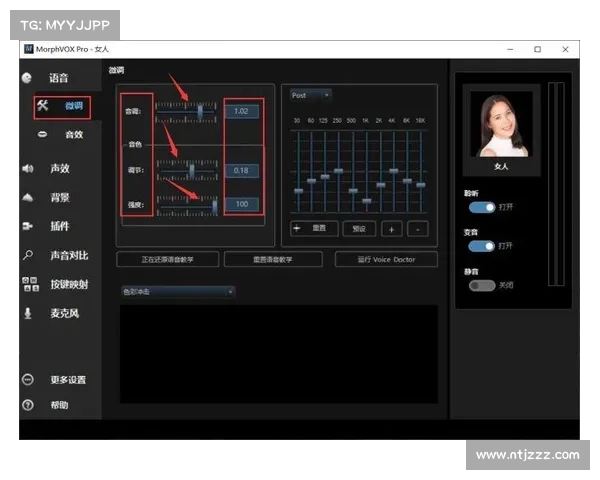The image size is (600, 480).
Task: Click the 250 Hz equalizer band slider
Action: click(339, 171)
